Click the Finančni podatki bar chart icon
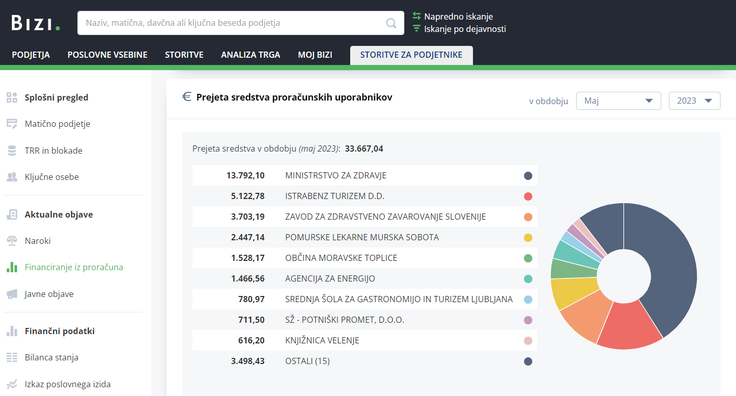This screenshot has height=396, width=736. [x=12, y=331]
